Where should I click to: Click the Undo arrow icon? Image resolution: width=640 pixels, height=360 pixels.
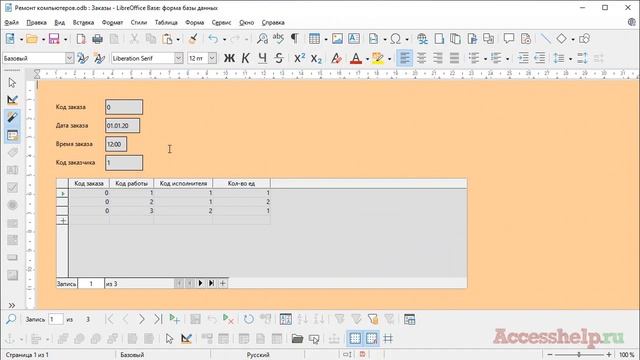pos(213,39)
